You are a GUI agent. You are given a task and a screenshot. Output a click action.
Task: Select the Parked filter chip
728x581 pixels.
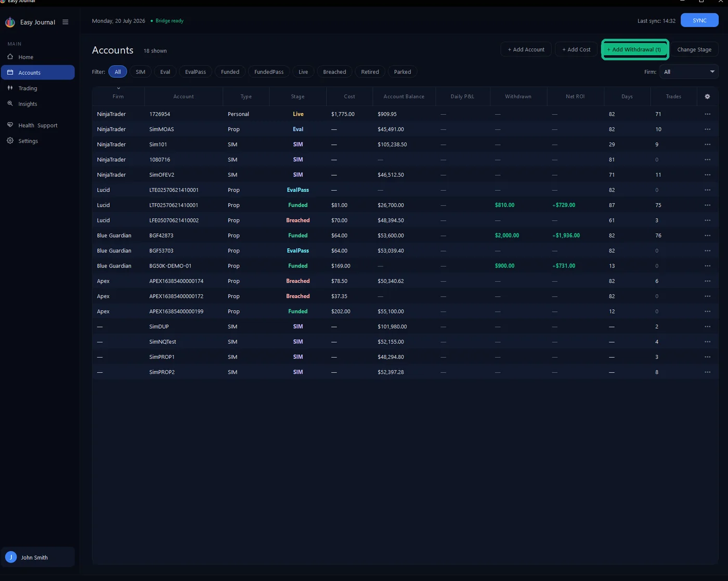[402, 72]
